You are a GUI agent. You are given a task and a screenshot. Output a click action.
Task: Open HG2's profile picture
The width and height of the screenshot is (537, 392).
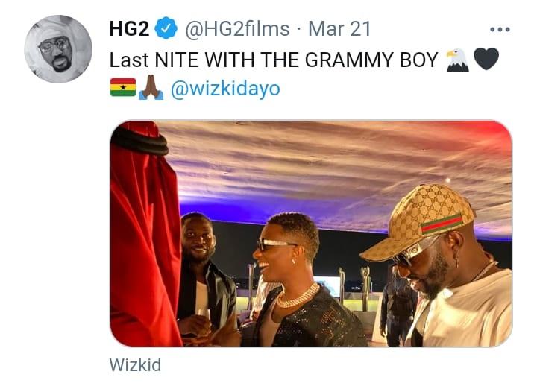pyautogui.click(x=58, y=49)
